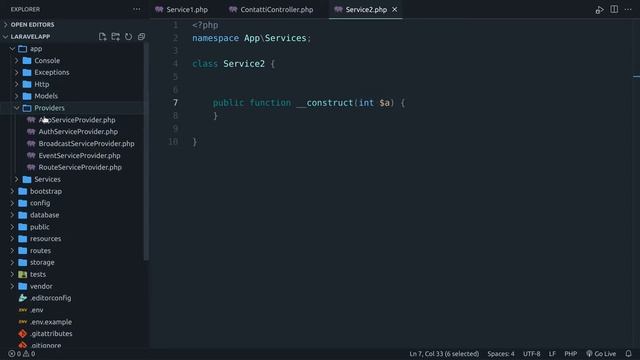Click the errors and warnings indicator
This screenshot has width=640, height=360.
22,354
